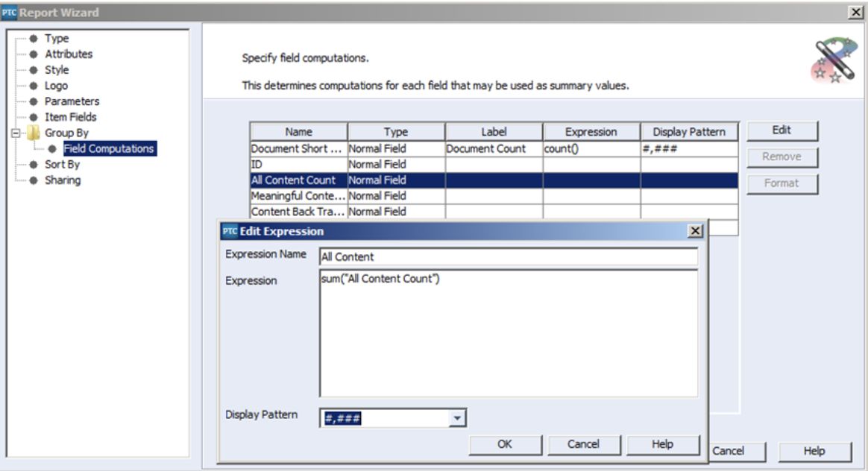Image resolution: width=868 pixels, height=471 pixels.
Task: Click the Type column header
Action: click(396, 132)
